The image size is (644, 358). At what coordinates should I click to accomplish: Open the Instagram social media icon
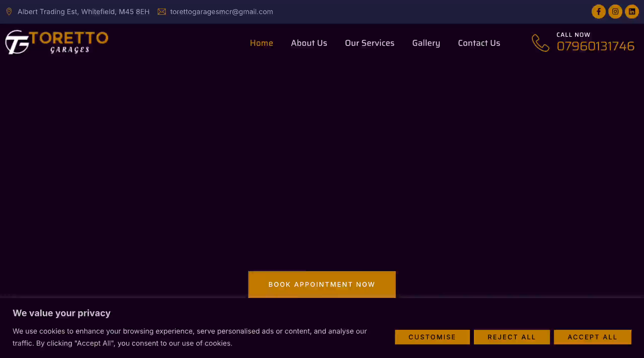pyautogui.click(x=615, y=11)
